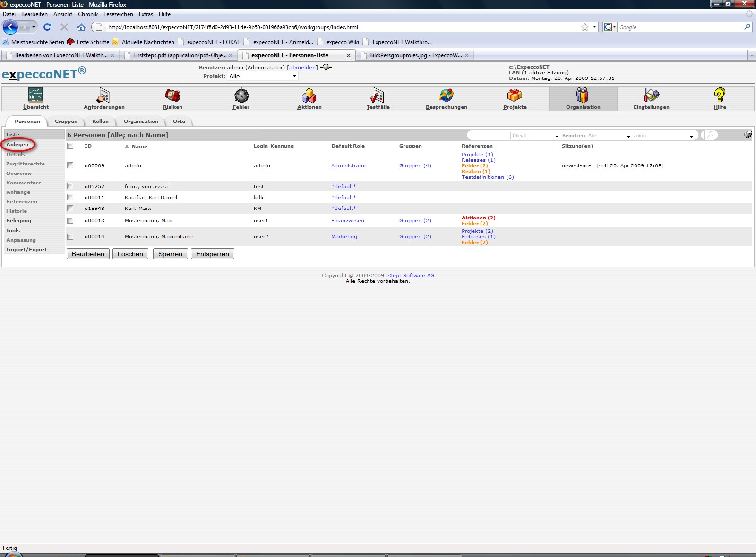The width and height of the screenshot is (756, 557).
Task: Open the Hilfe question mark icon
Action: (719, 96)
